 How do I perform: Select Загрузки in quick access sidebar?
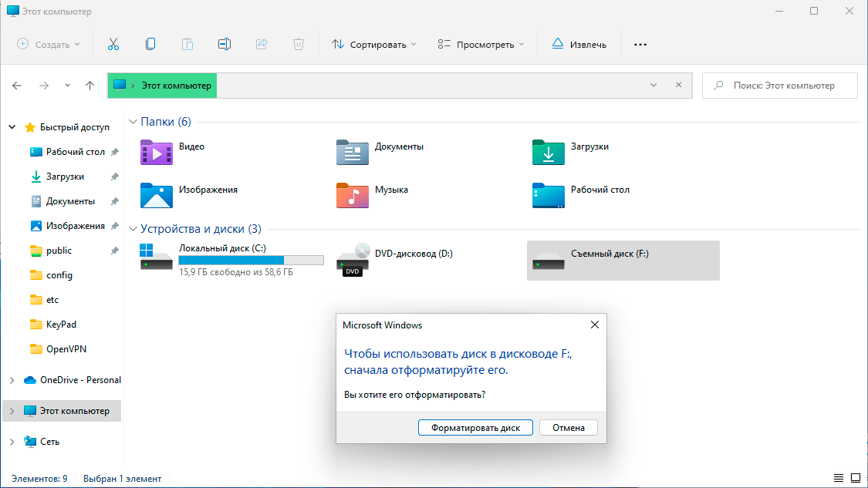(65, 177)
